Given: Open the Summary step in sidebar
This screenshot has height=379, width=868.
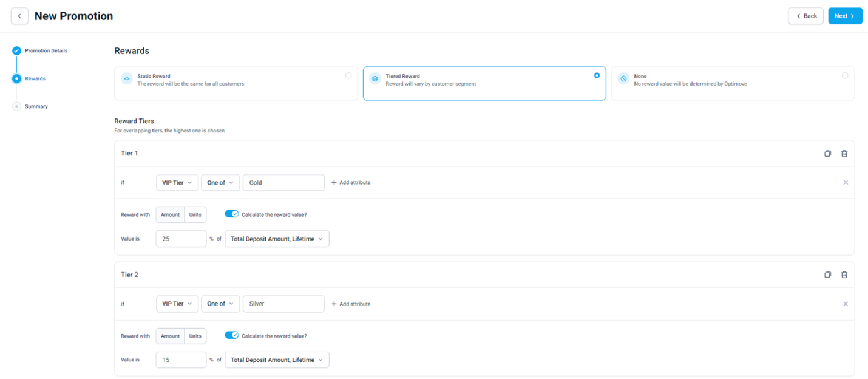Looking at the screenshot, I should coord(36,106).
